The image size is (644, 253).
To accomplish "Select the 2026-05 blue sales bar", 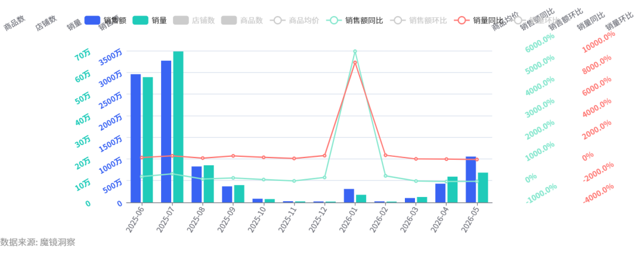I will 470,180.
